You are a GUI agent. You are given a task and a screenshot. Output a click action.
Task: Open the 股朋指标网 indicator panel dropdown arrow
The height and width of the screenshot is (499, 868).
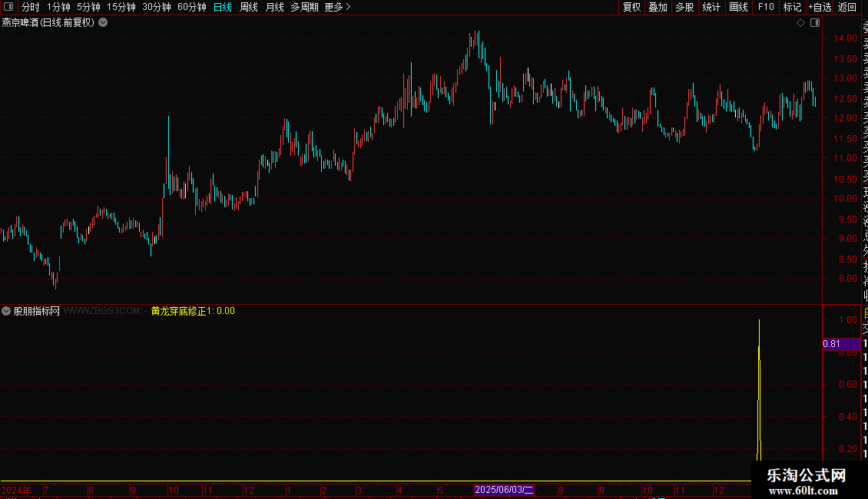[6, 311]
